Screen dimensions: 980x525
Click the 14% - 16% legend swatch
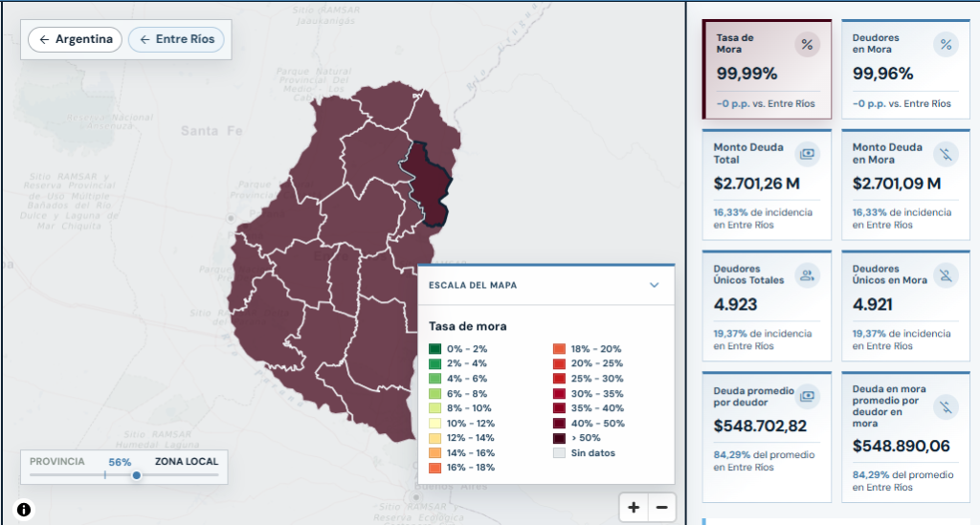[435, 453]
